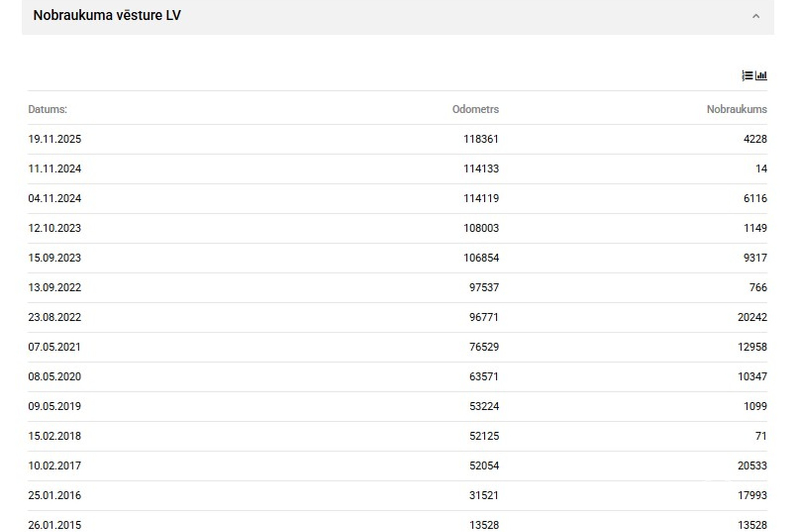This screenshot has height=532, width=798.
Task: Click the Odometrs column header
Action: click(475, 109)
